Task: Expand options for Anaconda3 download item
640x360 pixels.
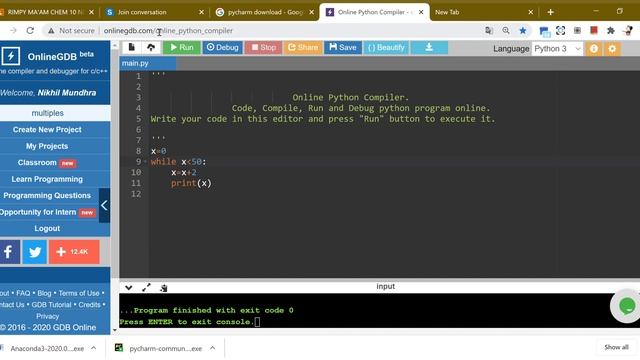Action: tap(93, 348)
